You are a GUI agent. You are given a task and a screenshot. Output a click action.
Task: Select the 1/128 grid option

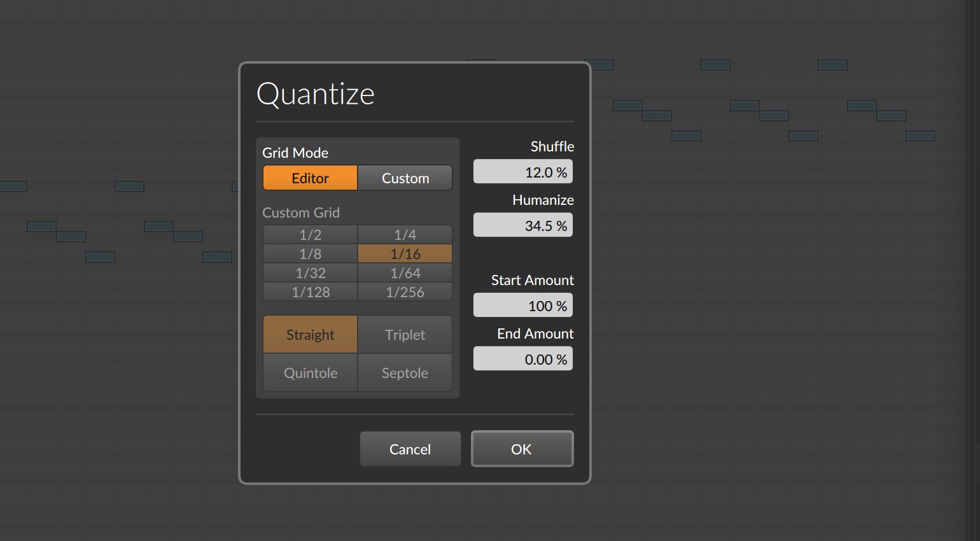pyautogui.click(x=310, y=292)
